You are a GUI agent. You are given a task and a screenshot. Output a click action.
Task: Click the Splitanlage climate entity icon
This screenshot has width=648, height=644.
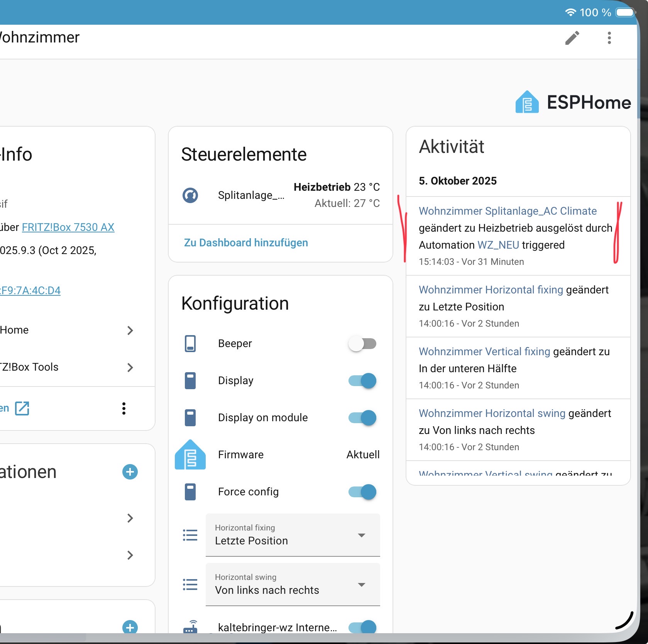190,195
